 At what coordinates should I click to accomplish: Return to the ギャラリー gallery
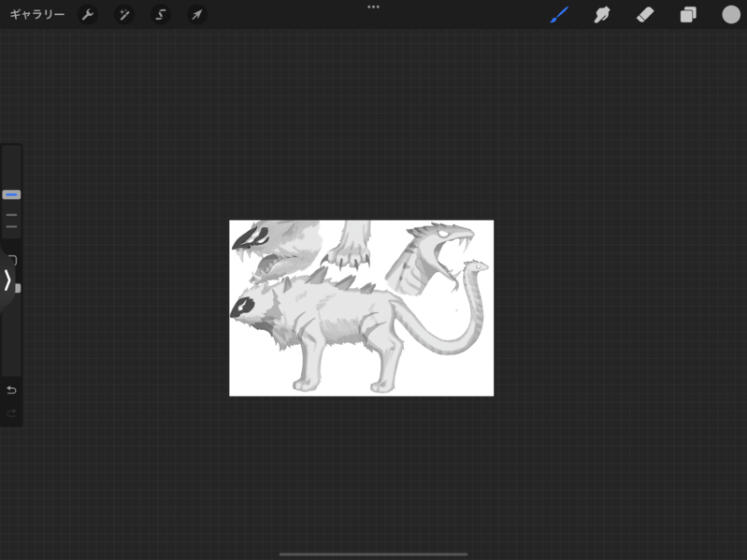(37, 15)
